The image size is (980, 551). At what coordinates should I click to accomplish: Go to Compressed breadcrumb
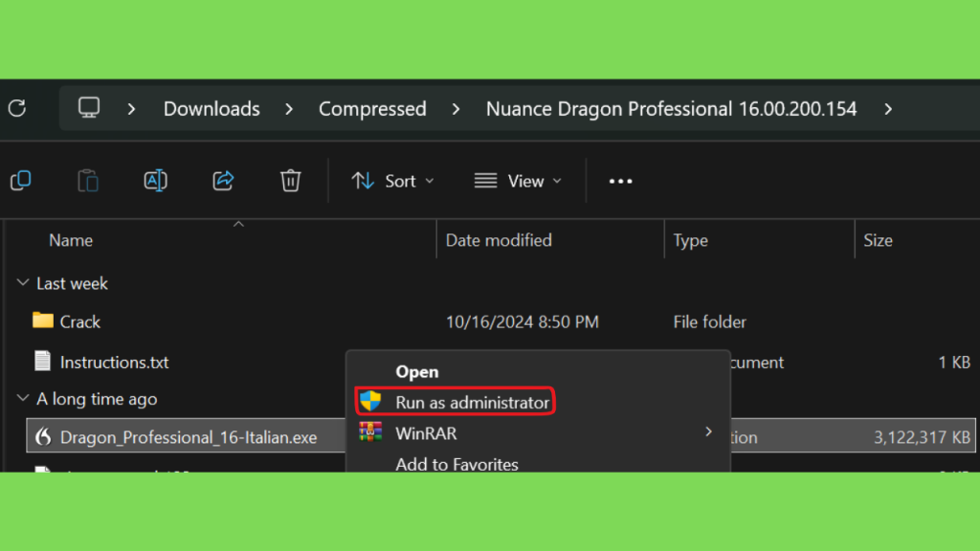pyautogui.click(x=372, y=109)
